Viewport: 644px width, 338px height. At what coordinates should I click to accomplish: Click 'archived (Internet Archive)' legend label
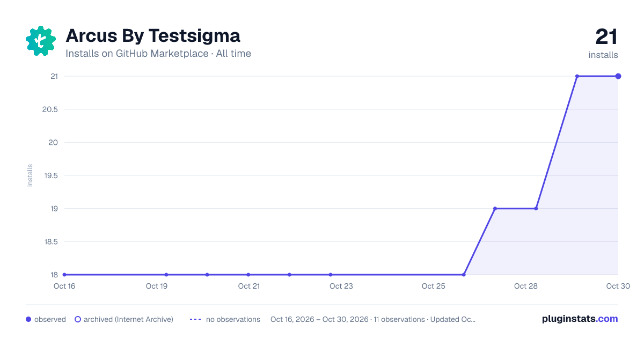pyautogui.click(x=128, y=319)
